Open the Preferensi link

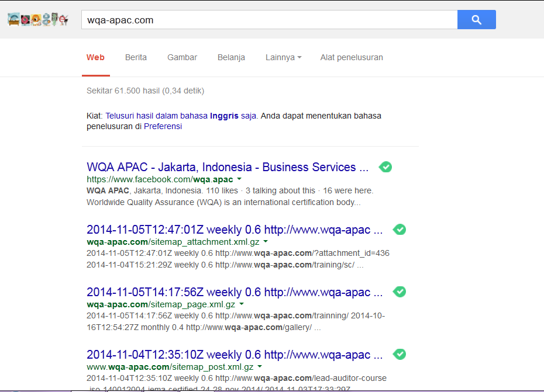[163, 127]
